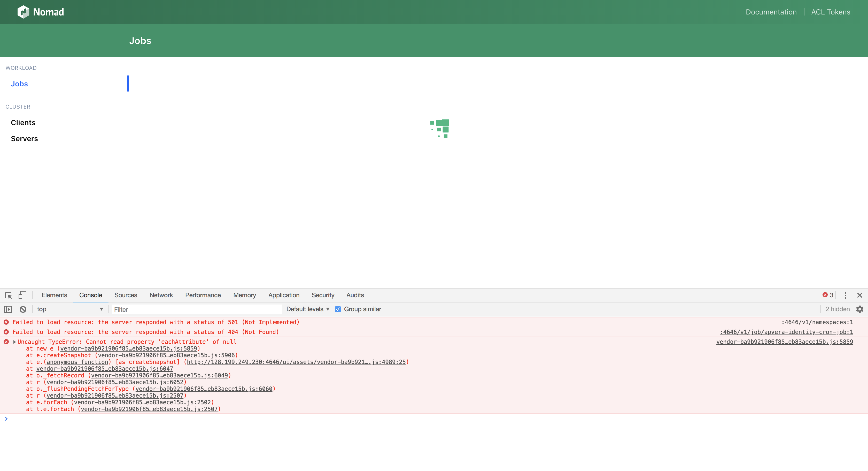Switch to the Network tab
868x471 pixels.
click(x=161, y=295)
